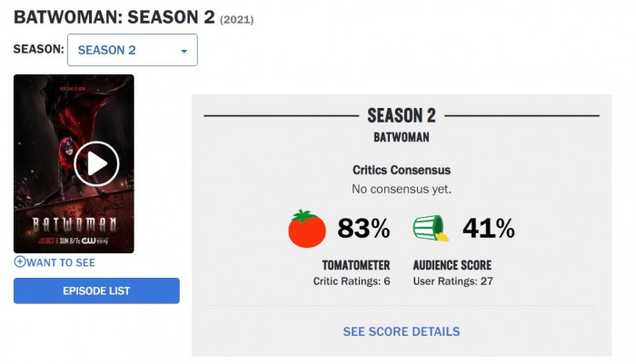Click the Batwoman poster thumbnail

74,163
